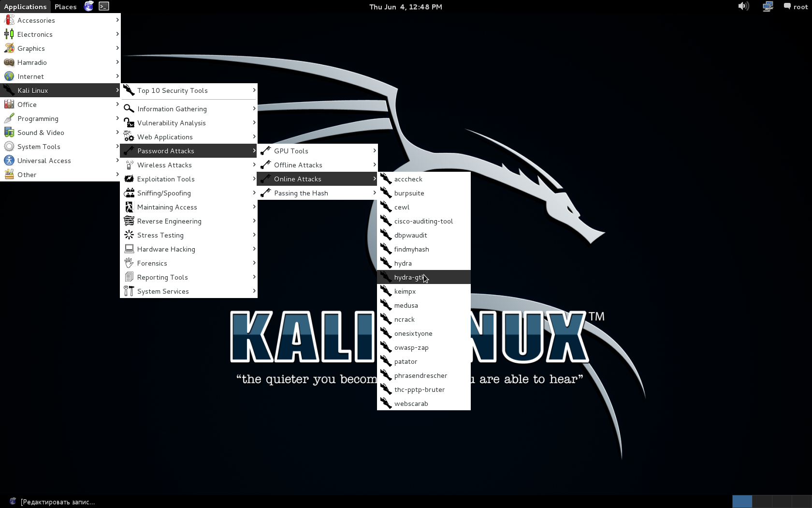Viewport: 812px width, 508px height.
Task: Launch hydra-gtk from the menu
Action: point(424,277)
